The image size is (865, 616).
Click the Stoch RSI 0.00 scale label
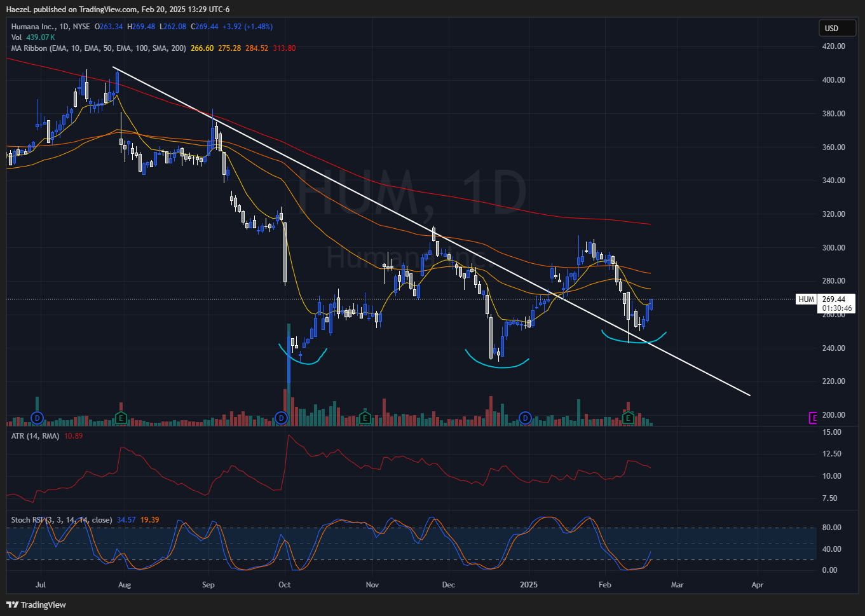(x=829, y=570)
